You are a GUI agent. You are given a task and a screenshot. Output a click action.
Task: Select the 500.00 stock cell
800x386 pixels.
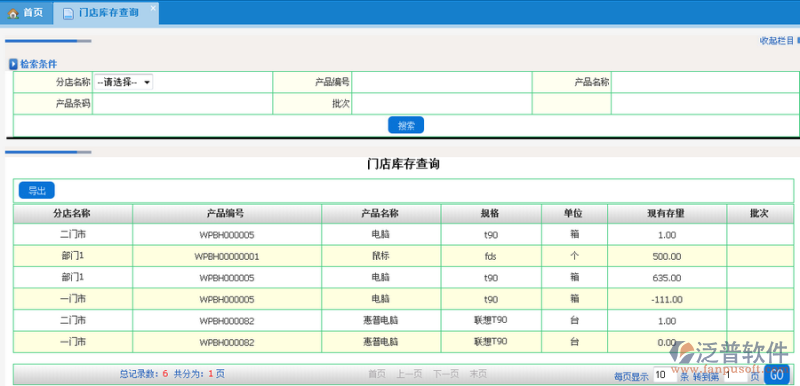pos(667,256)
